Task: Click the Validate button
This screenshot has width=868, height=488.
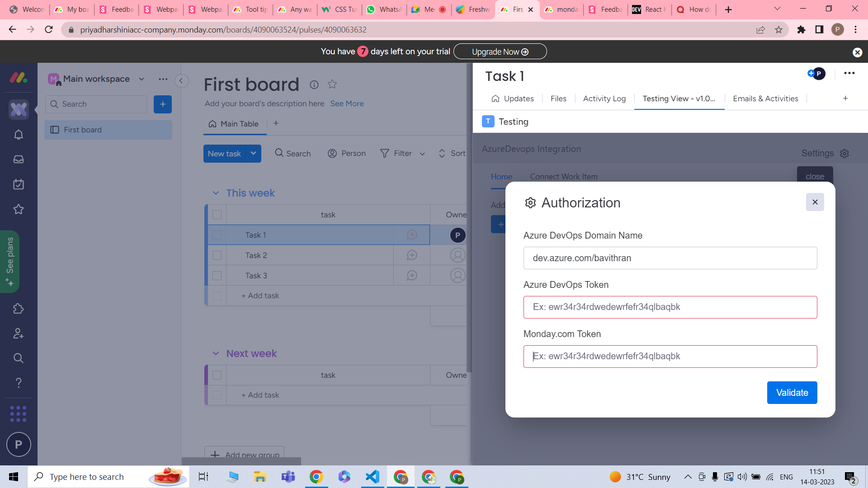Action: (x=792, y=393)
